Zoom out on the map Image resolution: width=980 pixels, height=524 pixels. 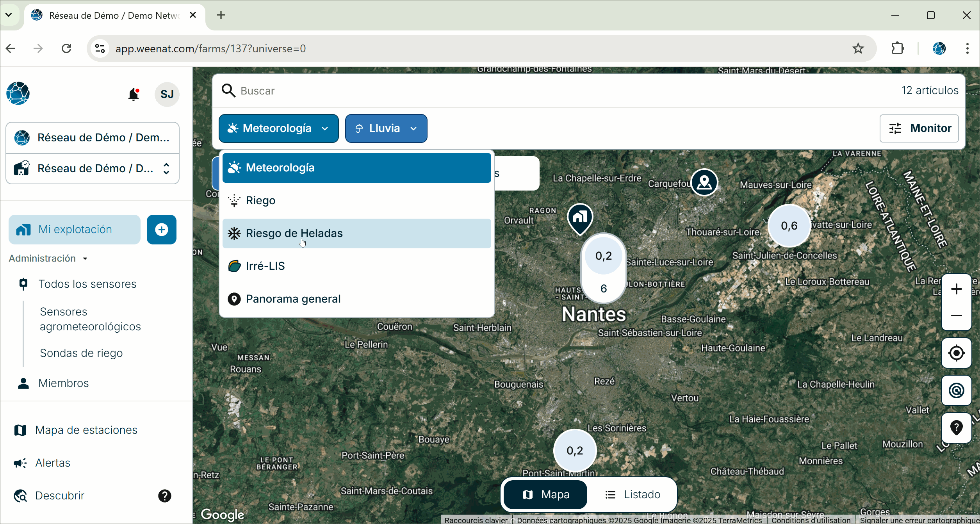point(956,315)
